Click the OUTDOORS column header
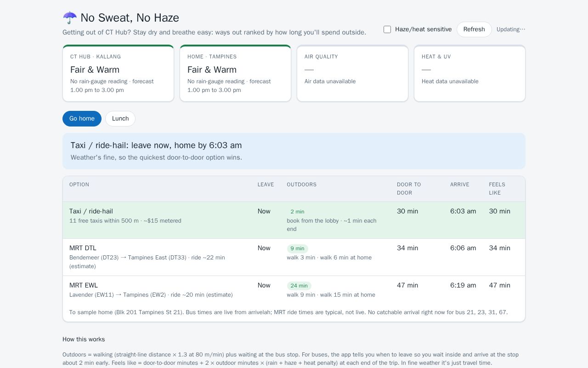The width and height of the screenshot is (588, 368). click(x=301, y=184)
